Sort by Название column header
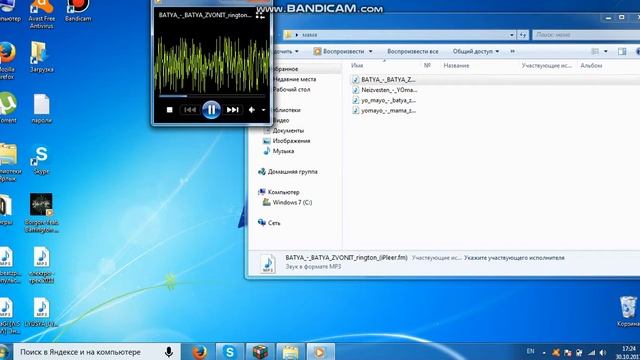This screenshot has height=360, width=640. pos(456,65)
